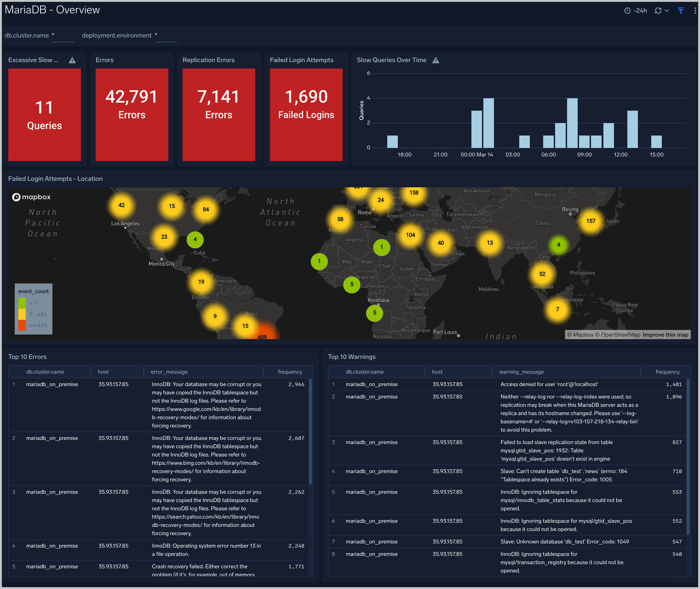Click the green marker 5 near Kinshasa

pos(375,313)
